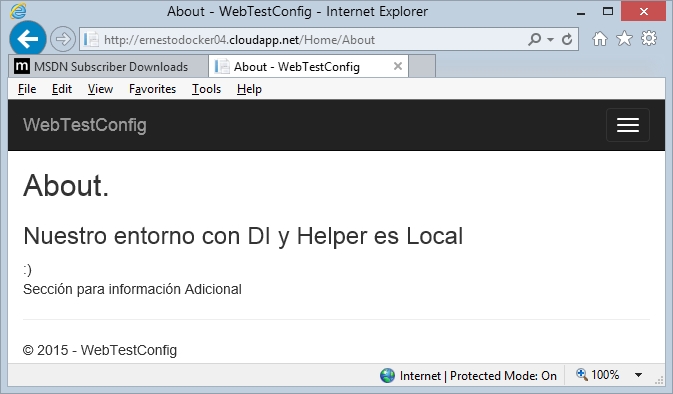Close the Internet Explorer window
This screenshot has width=673, height=394.
point(643,12)
